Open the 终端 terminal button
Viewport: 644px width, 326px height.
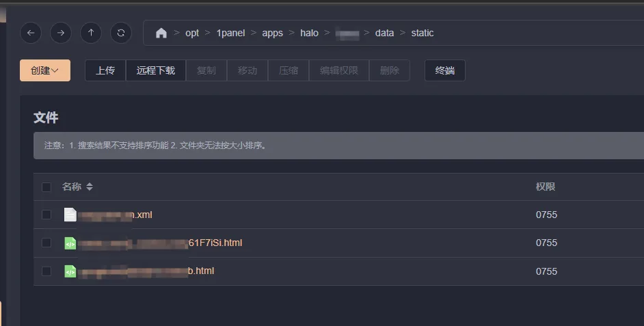pyautogui.click(x=445, y=70)
